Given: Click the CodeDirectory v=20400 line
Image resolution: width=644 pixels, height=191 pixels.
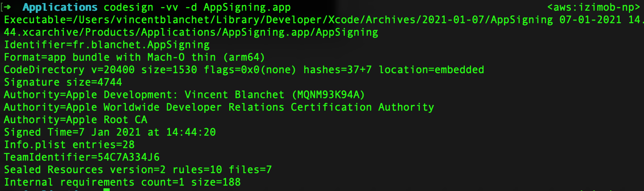Looking at the screenshot, I should pyautogui.click(x=244, y=70).
